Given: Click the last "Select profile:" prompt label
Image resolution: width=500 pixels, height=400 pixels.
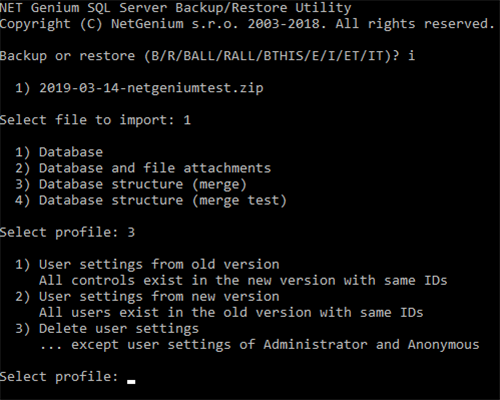Looking at the screenshot, I should [59, 377].
